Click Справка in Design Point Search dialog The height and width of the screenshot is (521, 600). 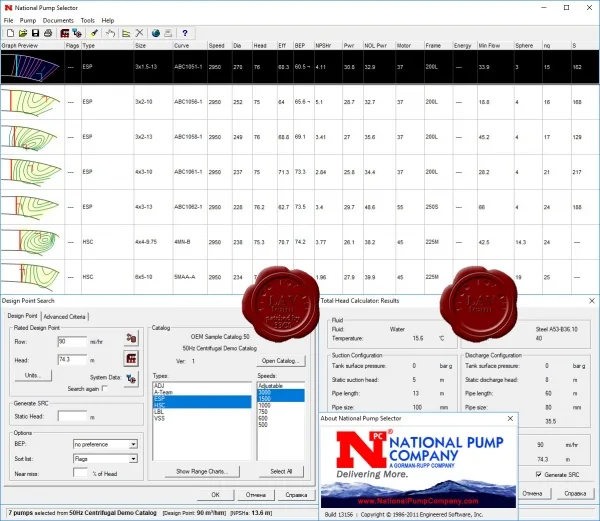[296, 495]
